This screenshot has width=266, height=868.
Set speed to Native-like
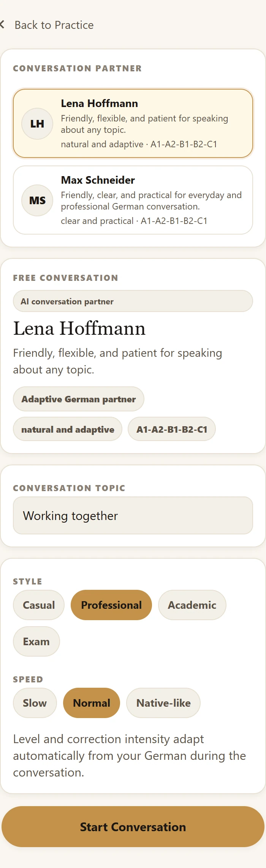163,703
